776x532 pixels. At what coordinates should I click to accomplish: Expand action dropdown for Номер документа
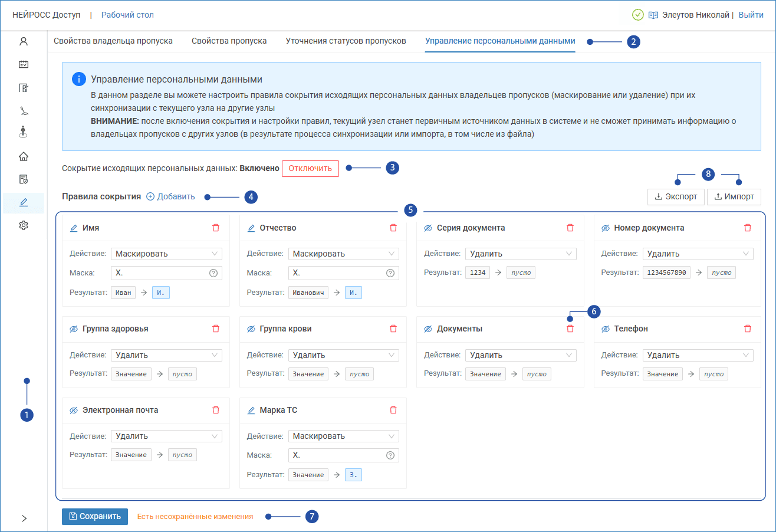(x=698, y=254)
